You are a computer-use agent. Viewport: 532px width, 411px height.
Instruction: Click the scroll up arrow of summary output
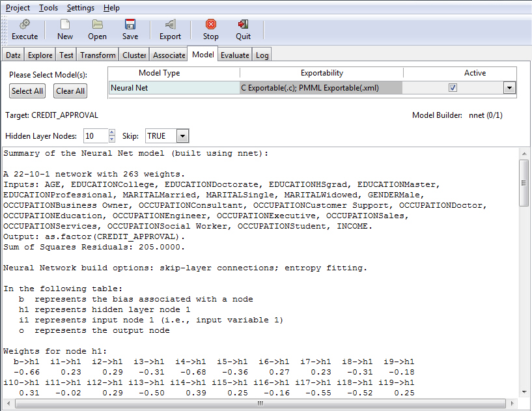coord(524,154)
